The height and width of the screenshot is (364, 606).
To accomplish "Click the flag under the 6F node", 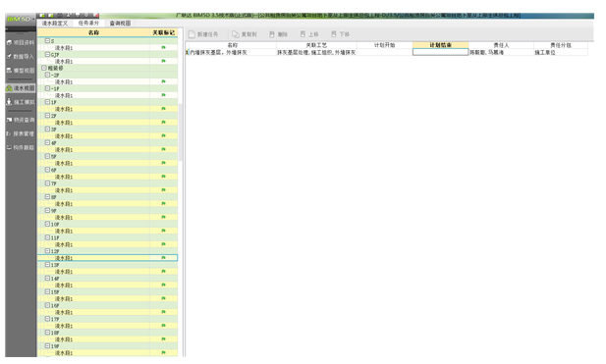I will (x=163, y=177).
